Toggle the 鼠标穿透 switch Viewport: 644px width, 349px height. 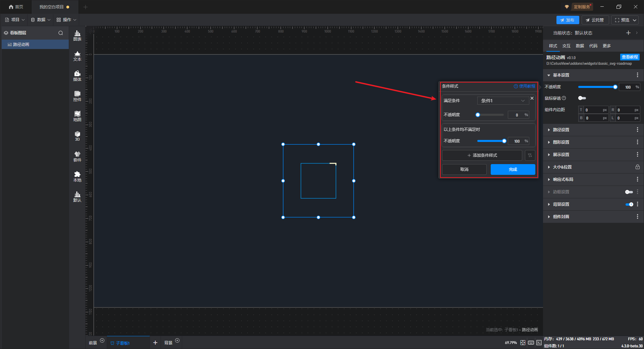coord(582,98)
